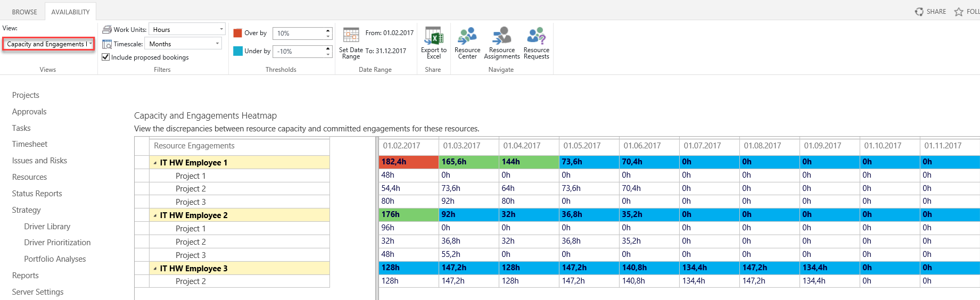Collapse IT HW Employee 1 row
This screenshot has height=300, width=980.
155,163
